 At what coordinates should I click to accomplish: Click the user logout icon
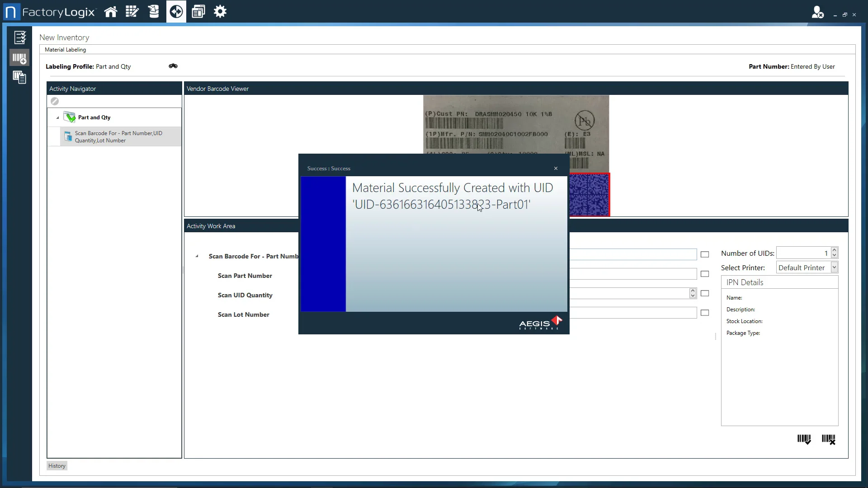tap(817, 12)
